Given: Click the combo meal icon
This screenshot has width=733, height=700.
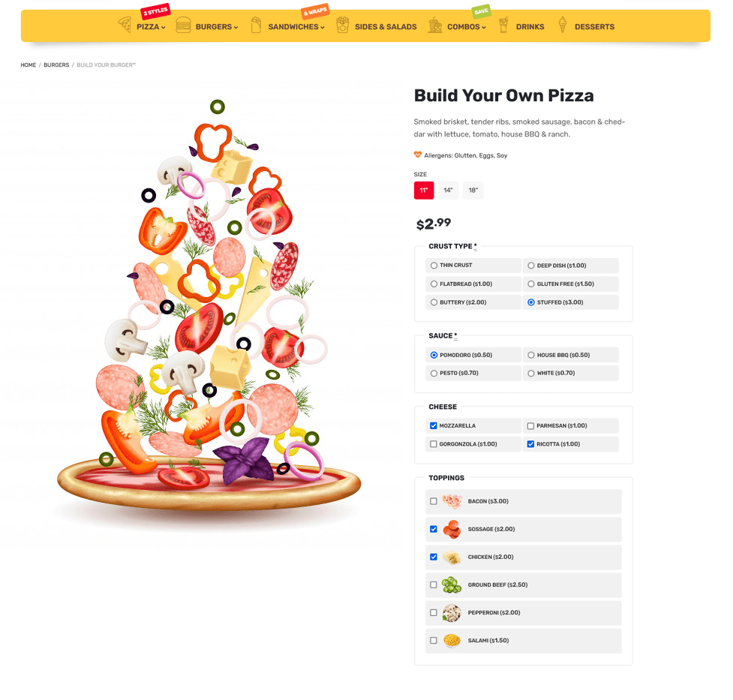Looking at the screenshot, I should 435,25.
